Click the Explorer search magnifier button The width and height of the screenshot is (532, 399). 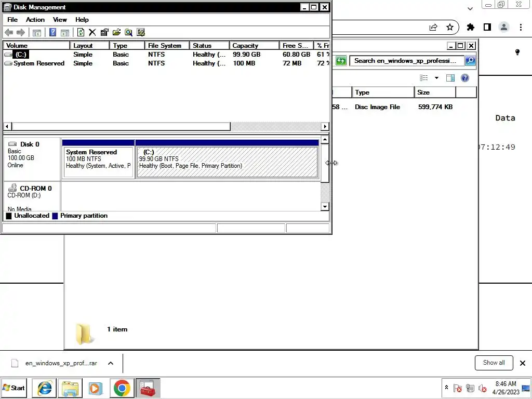[x=470, y=61]
